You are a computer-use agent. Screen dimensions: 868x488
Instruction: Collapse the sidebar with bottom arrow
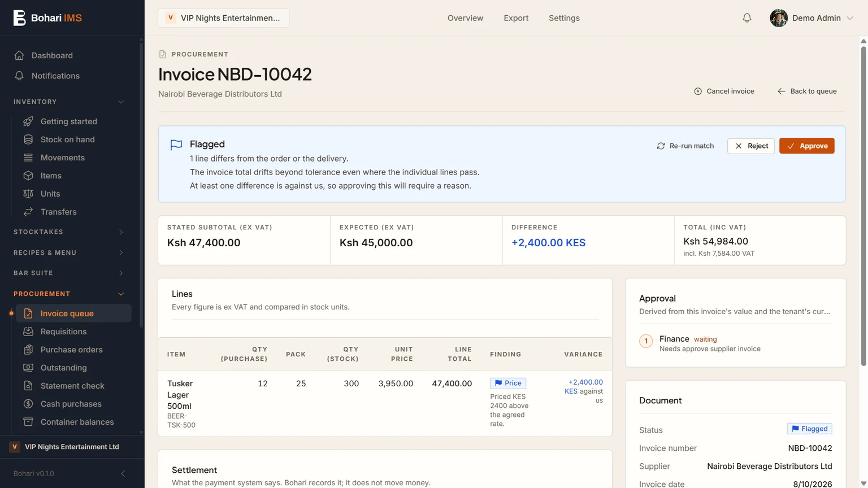point(123,473)
